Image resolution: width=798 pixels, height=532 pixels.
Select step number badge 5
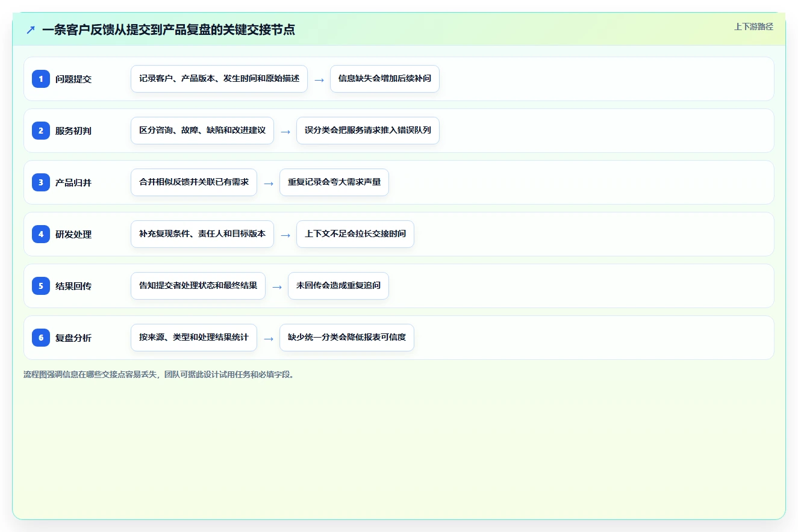coord(41,286)
